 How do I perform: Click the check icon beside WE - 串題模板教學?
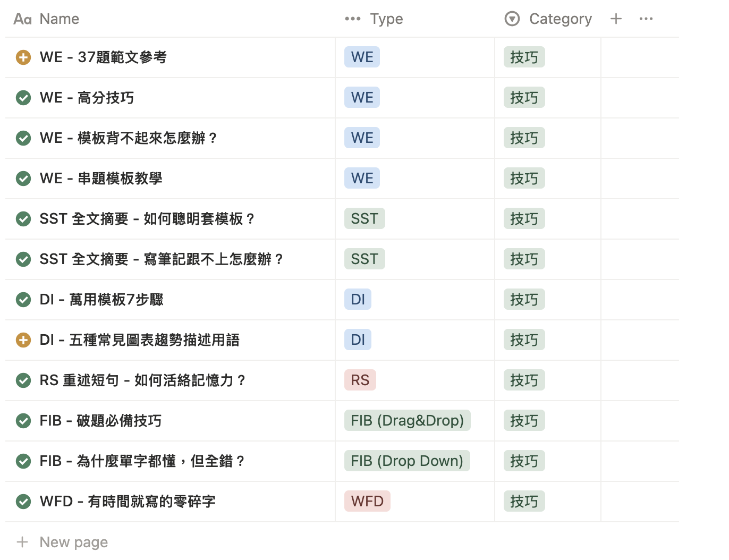[x=23, y=179]
